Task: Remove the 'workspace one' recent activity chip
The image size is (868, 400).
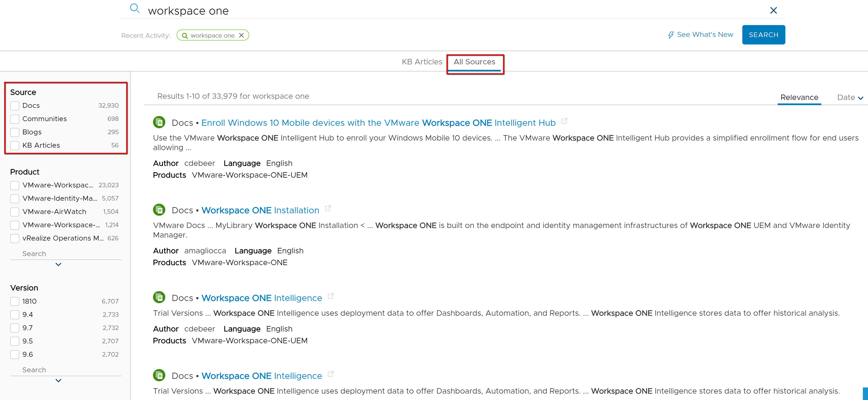Action: (x=241, y=35)
